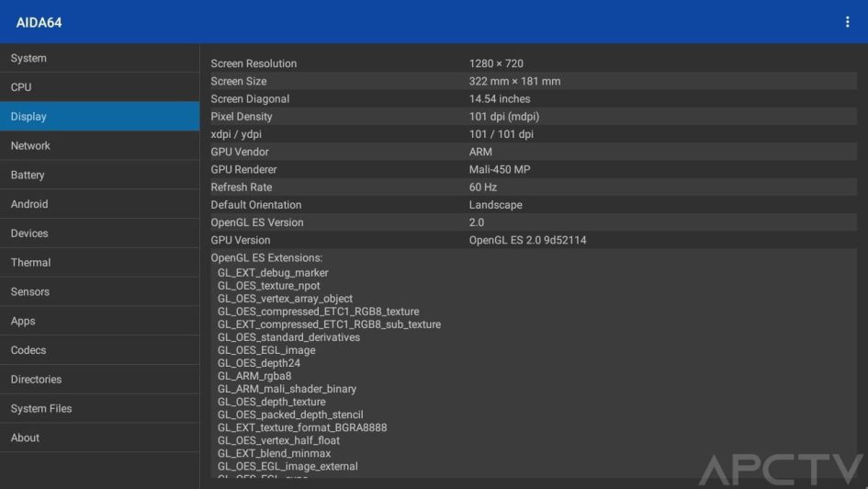
Task: Click the 1280 × 720 resolution value
Action: pos(496,63)
